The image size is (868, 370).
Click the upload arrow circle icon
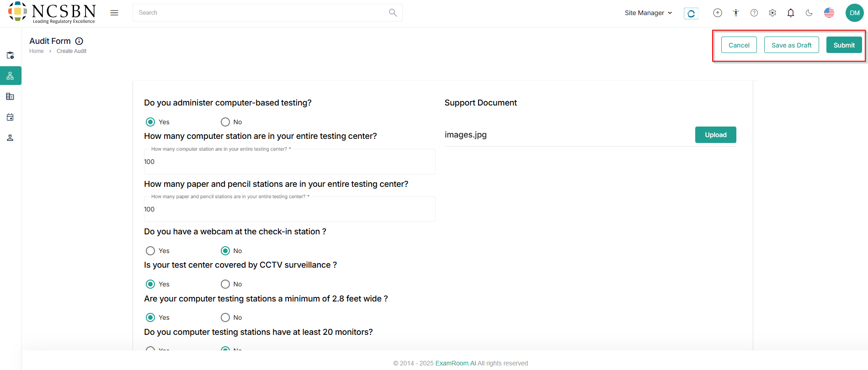coord(718,13)
